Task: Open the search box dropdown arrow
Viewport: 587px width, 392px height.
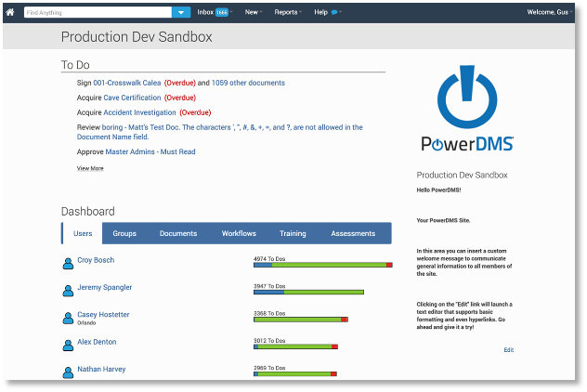Action: pyautogui.click(x=181, y=12)
